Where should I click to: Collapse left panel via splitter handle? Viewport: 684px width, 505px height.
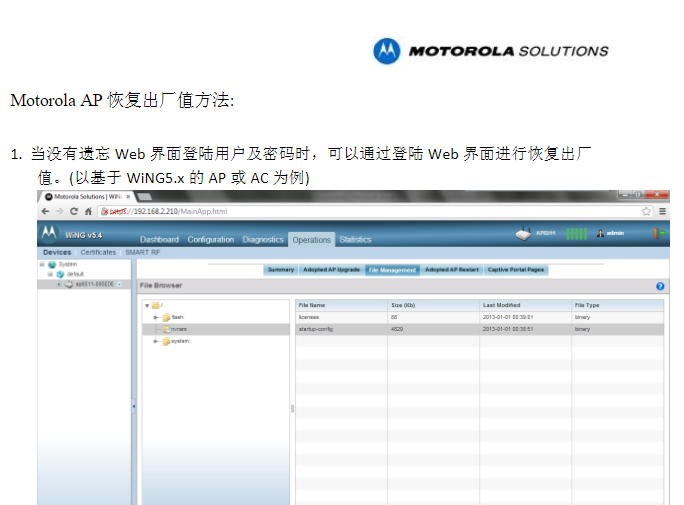click(134, 406)
